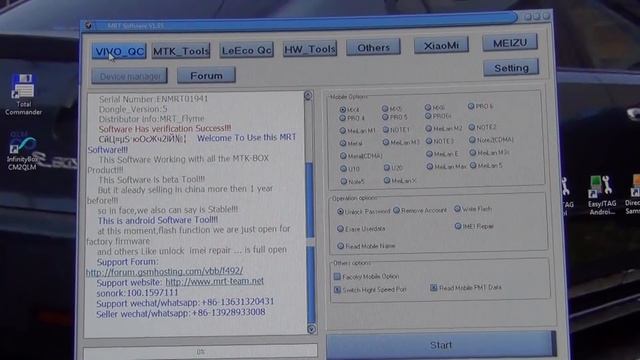Switch to the VIVO_QC tab
Screen dimensions: 640x360
tap(119, 51)
